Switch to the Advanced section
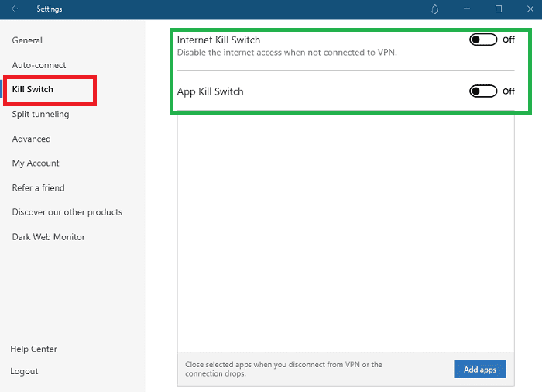Image resolution: width=542 pixels, height=392 pixels. 31,139
